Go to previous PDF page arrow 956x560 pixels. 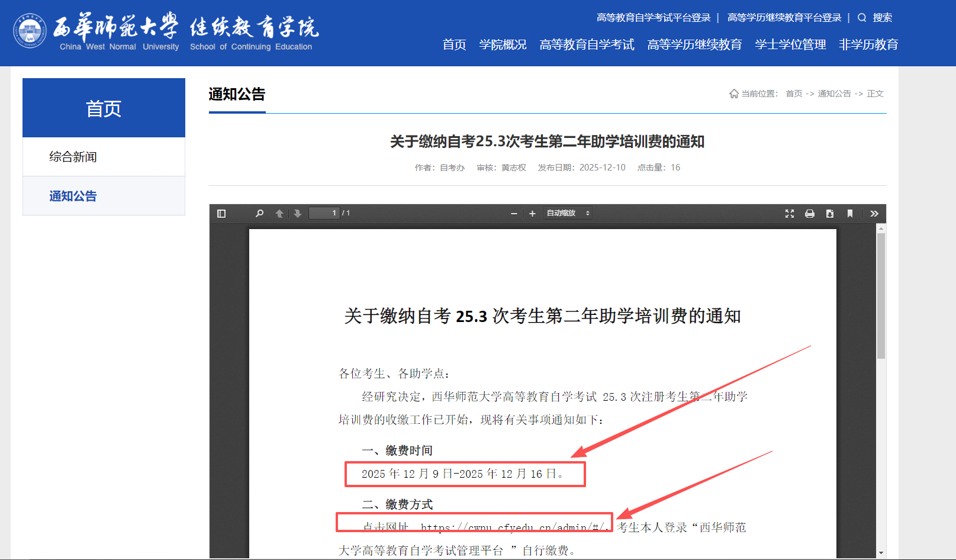(x=279, y=214)
